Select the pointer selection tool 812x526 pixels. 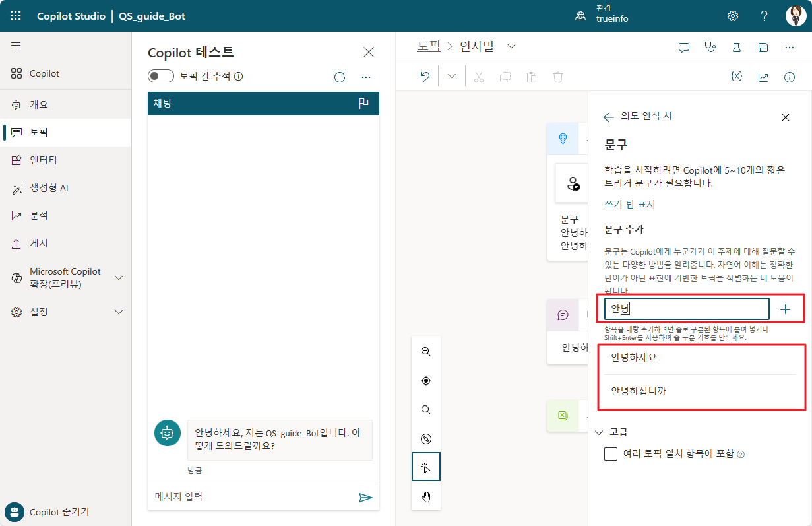(x=426, y=467)
